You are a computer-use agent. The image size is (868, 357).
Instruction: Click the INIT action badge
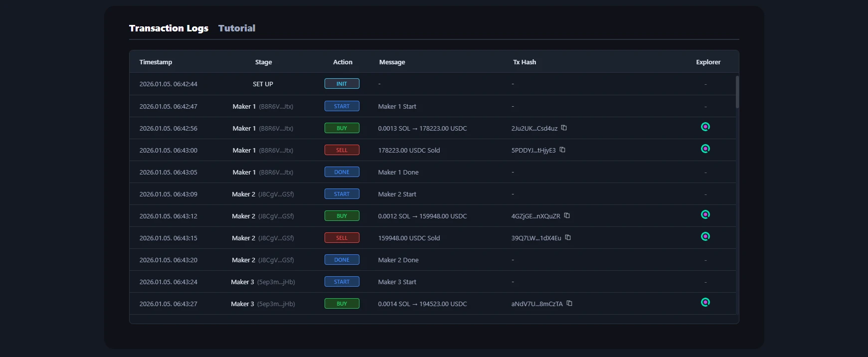click(x=342, y=84)
